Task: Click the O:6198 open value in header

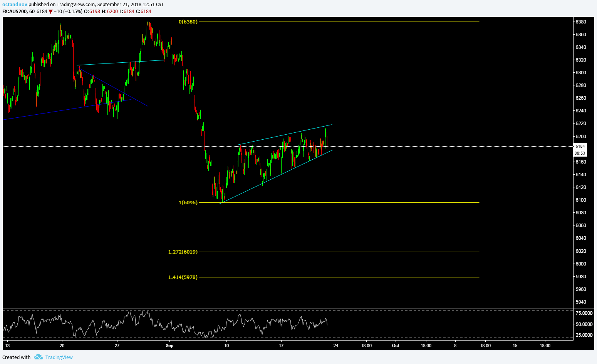Action: pos(92,12)
